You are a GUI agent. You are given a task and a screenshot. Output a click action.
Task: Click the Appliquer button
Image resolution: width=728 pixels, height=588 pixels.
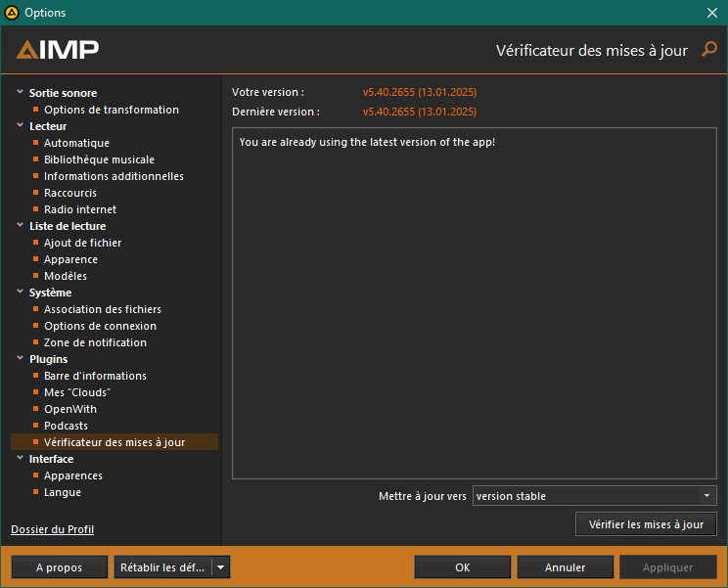click(667, 567)
